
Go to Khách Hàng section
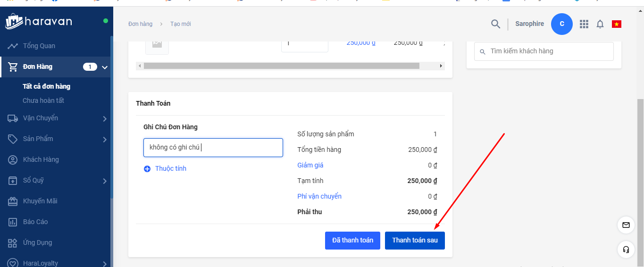pos(41,159)
